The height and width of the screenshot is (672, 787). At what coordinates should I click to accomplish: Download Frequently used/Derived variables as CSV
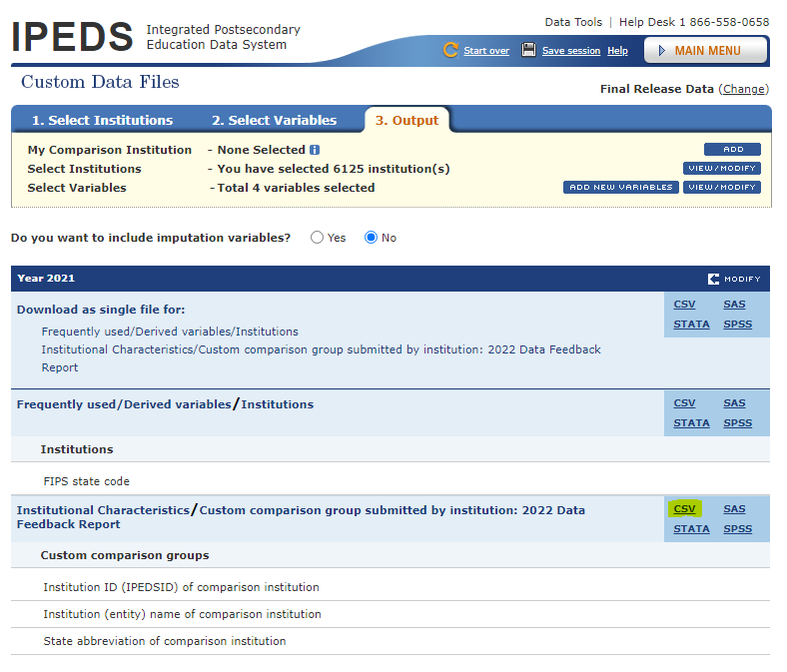click(684, 403)
